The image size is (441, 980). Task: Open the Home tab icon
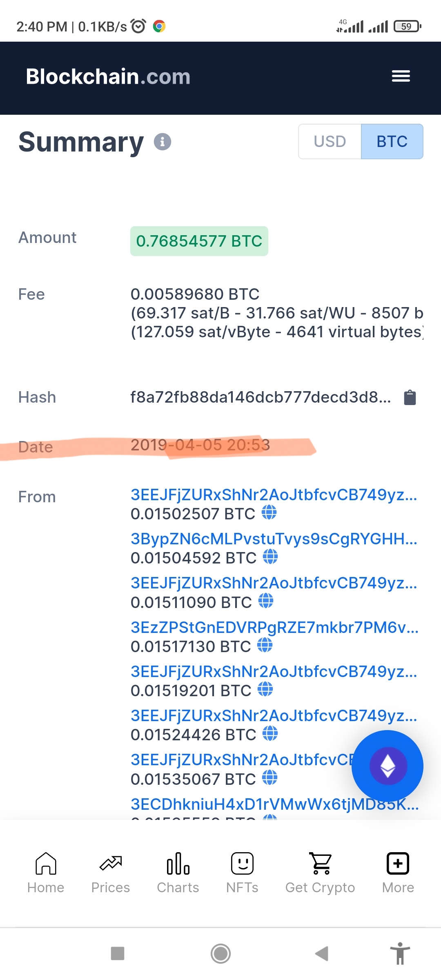tap(46, 863)
